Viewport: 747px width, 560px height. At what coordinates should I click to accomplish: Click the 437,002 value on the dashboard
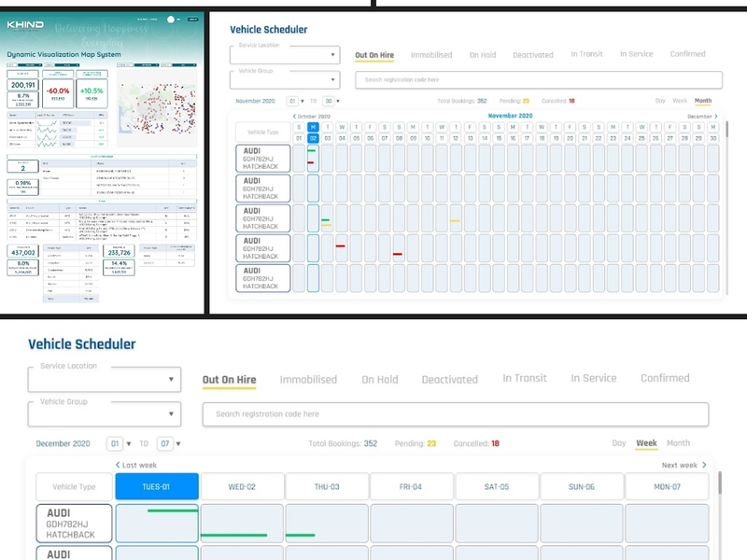[22, 252]
